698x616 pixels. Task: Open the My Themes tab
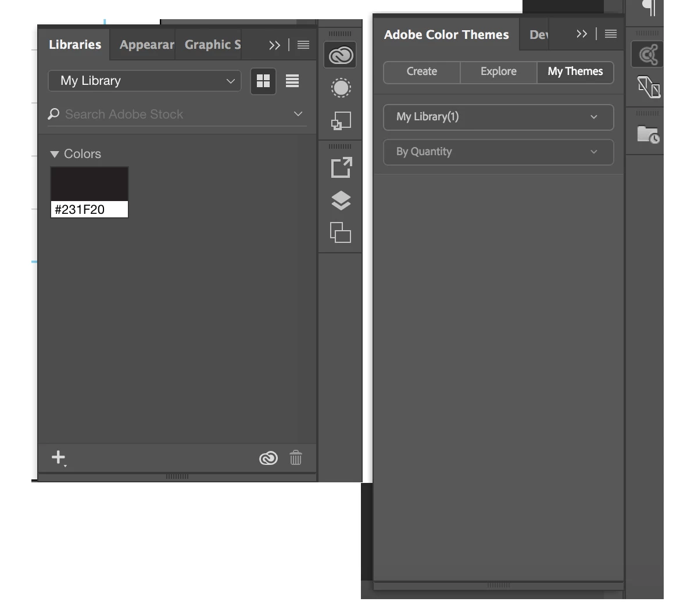click(x=575, y=71)
